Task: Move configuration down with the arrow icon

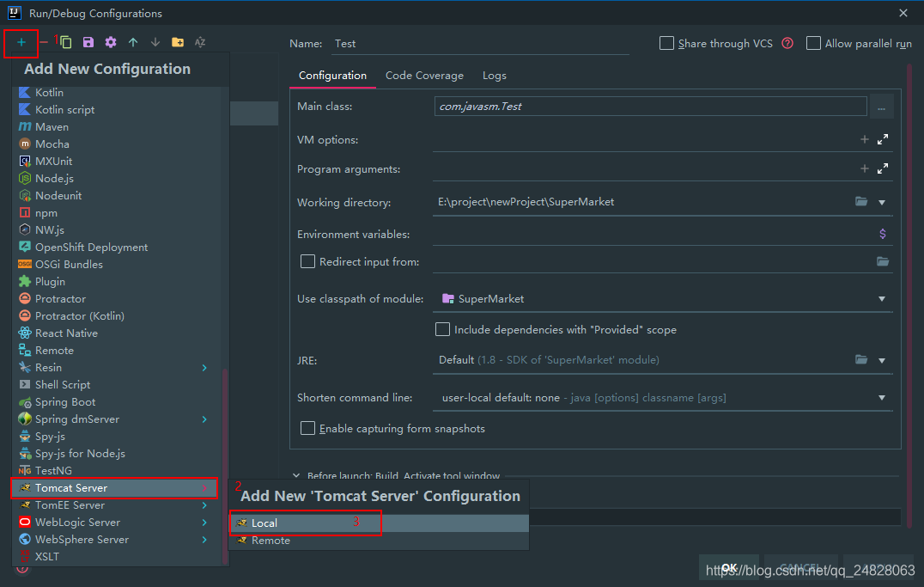Action: pyautogui.click(x=155, y=42)
